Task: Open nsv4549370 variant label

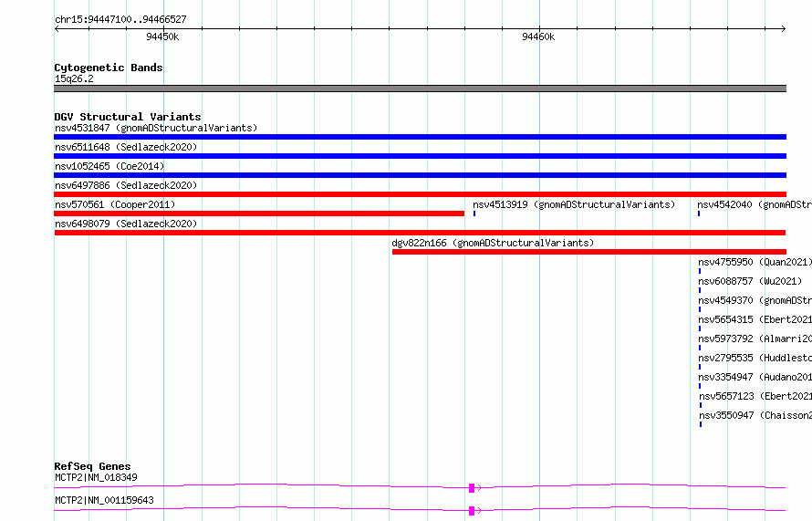Action: [x=755, y=300]
